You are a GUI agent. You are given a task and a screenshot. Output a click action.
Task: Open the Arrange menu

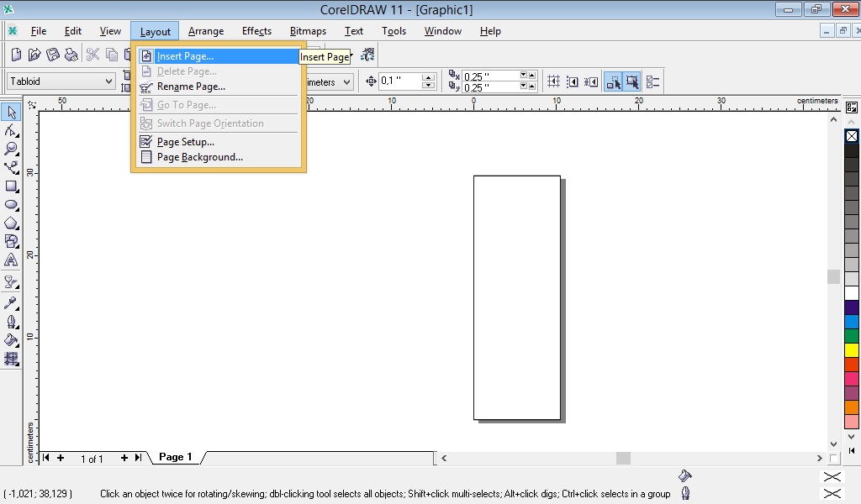[x=206, y=31]
